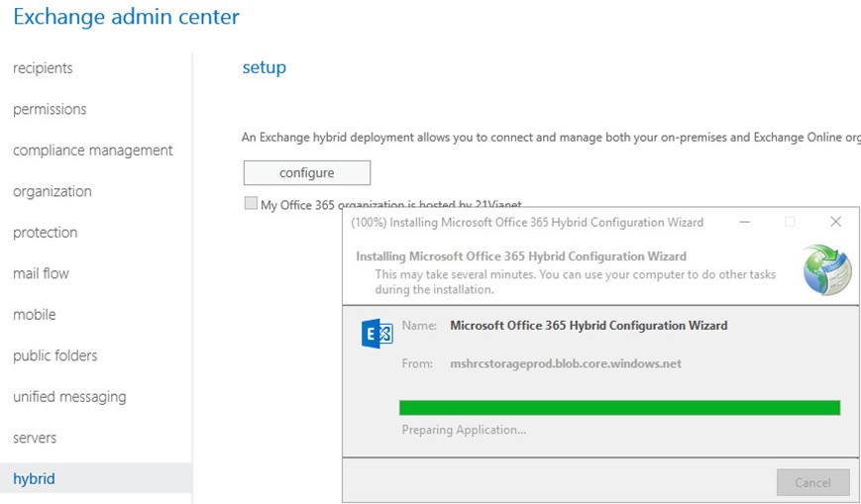Click the 'Preparing Application...' status text

pos(464,430)
